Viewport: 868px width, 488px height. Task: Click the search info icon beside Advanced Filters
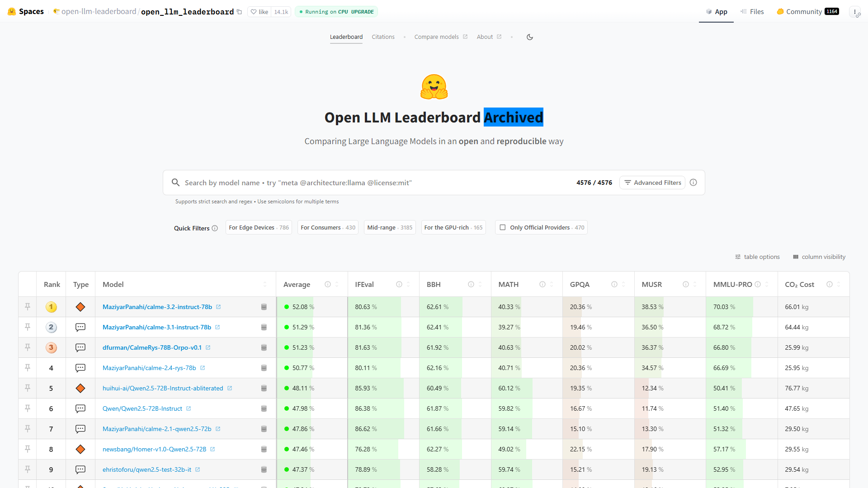point(693,183)
